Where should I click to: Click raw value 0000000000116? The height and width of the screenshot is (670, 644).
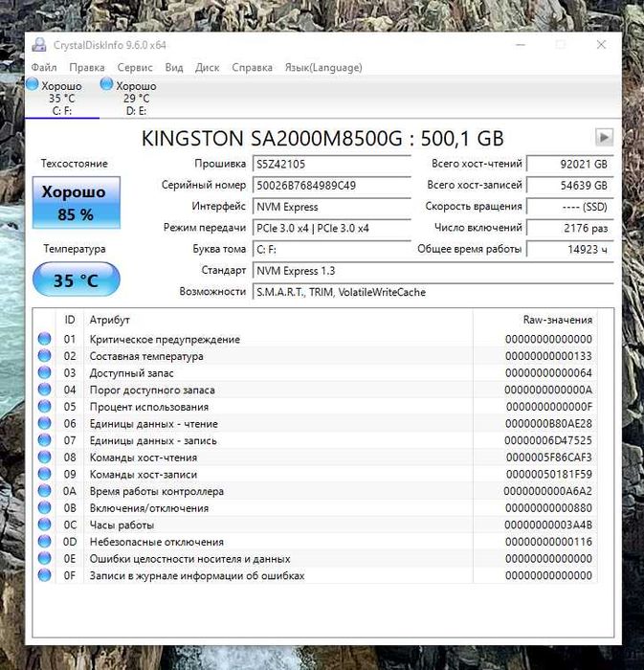coord(548,542)
